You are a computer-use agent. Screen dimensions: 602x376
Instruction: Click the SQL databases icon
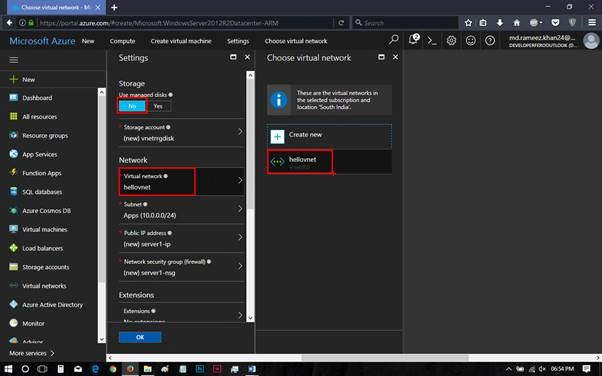(13, 191)
